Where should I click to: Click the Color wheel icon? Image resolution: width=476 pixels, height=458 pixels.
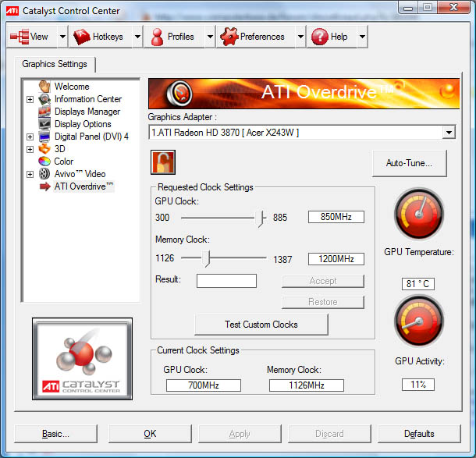click(44, 162)
